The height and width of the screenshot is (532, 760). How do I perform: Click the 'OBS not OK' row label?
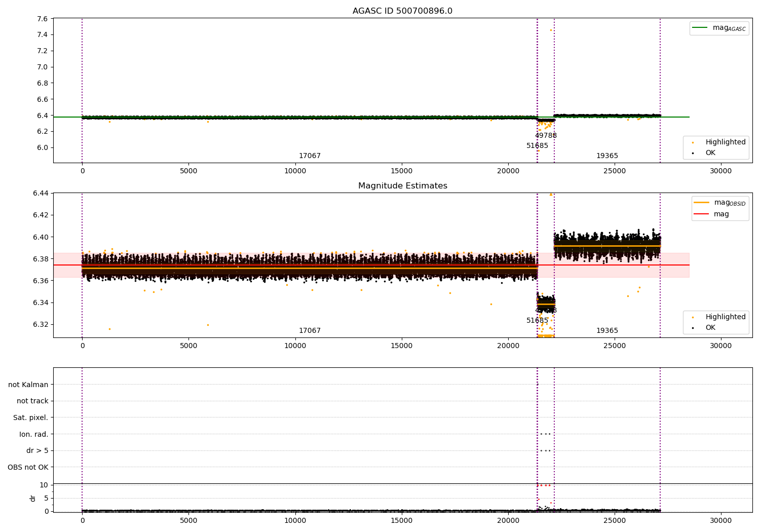point(28,467)
